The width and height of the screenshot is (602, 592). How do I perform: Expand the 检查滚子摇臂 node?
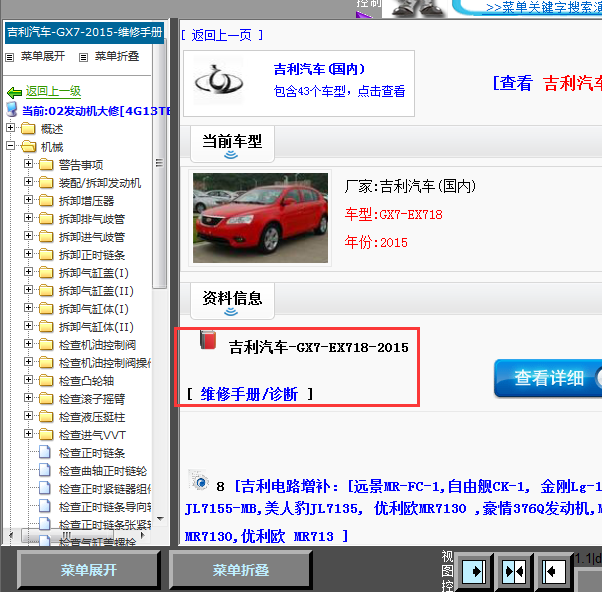[x=28, y=397]
